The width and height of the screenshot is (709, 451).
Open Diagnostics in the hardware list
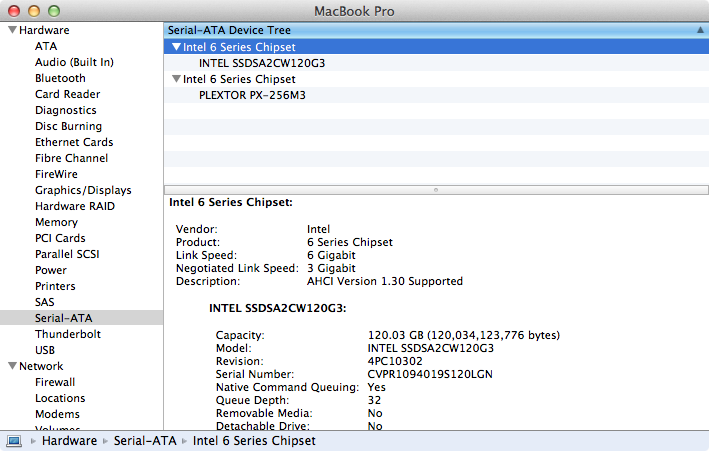point(66,110)
